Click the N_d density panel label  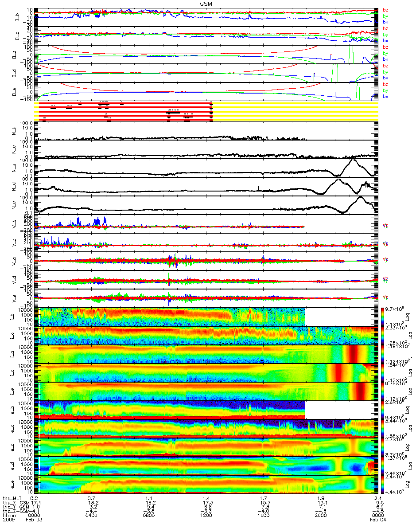click(x=15, y=188)
